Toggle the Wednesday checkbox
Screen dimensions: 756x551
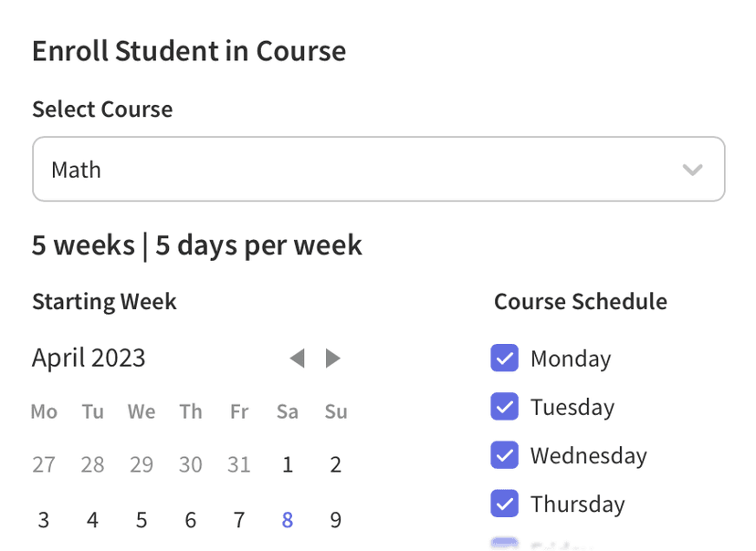click(x=504, y=455)
